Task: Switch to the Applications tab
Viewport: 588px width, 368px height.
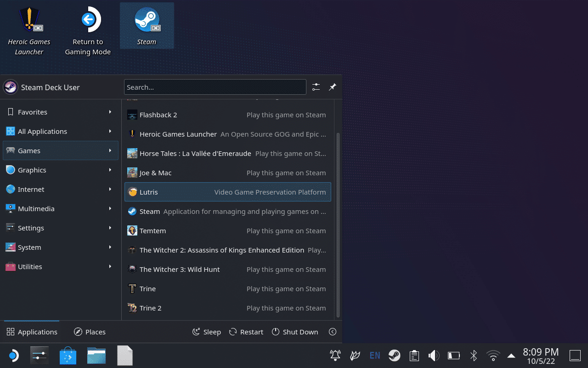Action: [x=32, y=332]
